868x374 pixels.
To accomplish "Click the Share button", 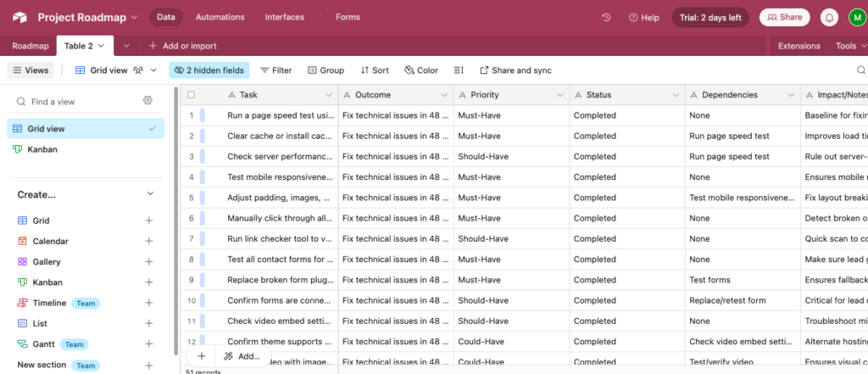I will [784, 17].
